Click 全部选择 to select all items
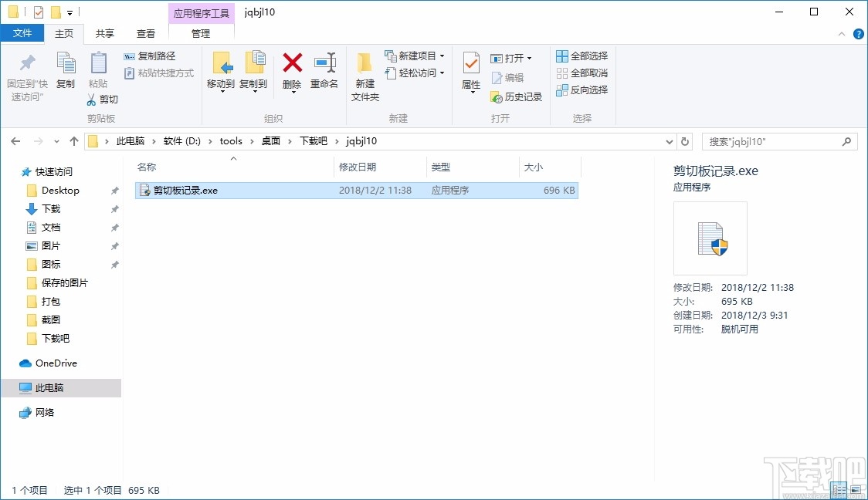868x500 pixels. pos(581,55)
